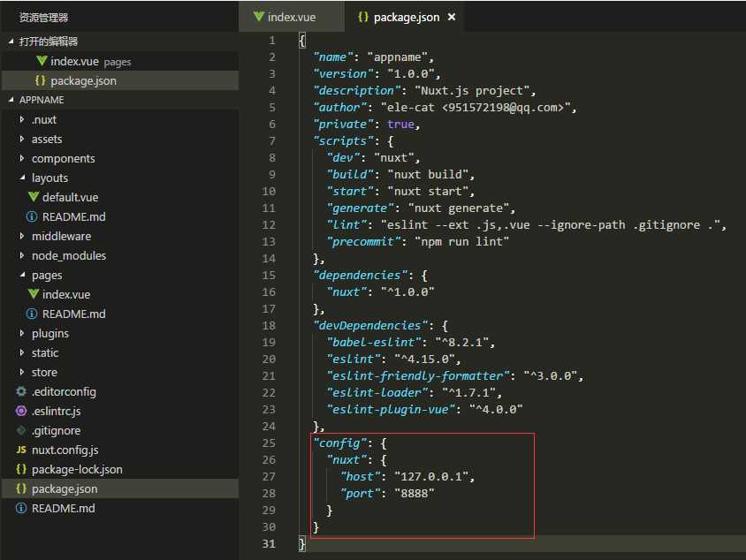
Task: Close the package.json tab
Action: tap(452, 17)
